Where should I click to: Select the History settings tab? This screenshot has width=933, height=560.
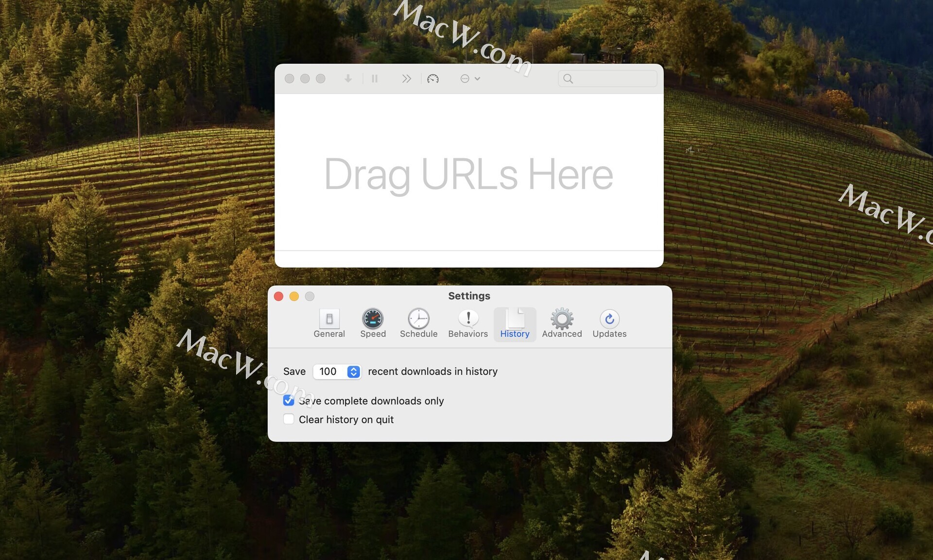[x=515, y=324]
